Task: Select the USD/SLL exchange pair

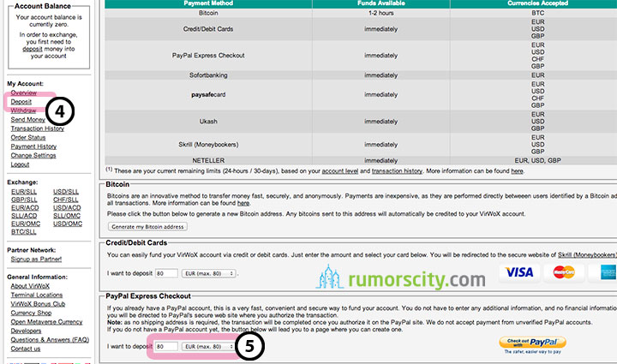Action: (x=66, y=192)
